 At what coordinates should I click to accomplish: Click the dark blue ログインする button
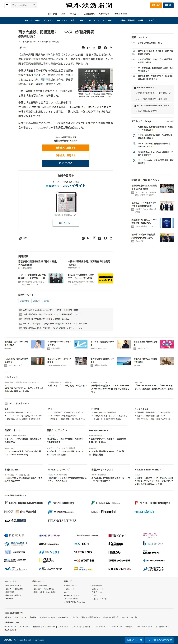(x=66, y=163)
